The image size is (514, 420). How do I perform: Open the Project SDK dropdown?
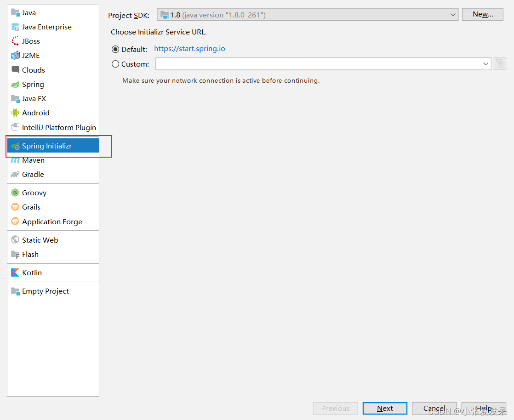[x=307, y=14]
